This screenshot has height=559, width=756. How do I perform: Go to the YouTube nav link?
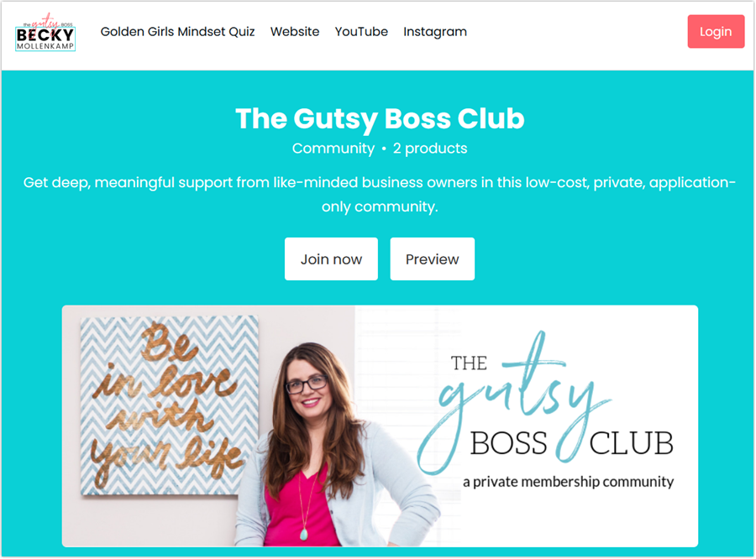pyautogui.click(x=361, y=32)
